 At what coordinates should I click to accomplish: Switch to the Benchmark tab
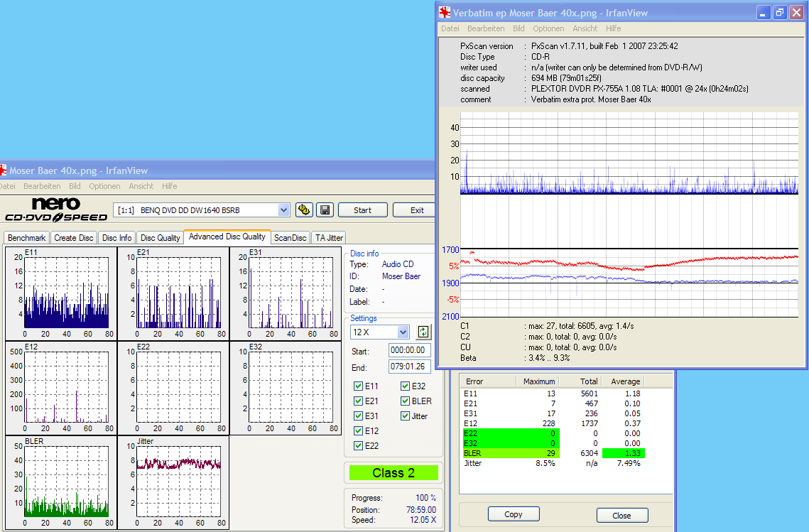click(x=26, y=237)
